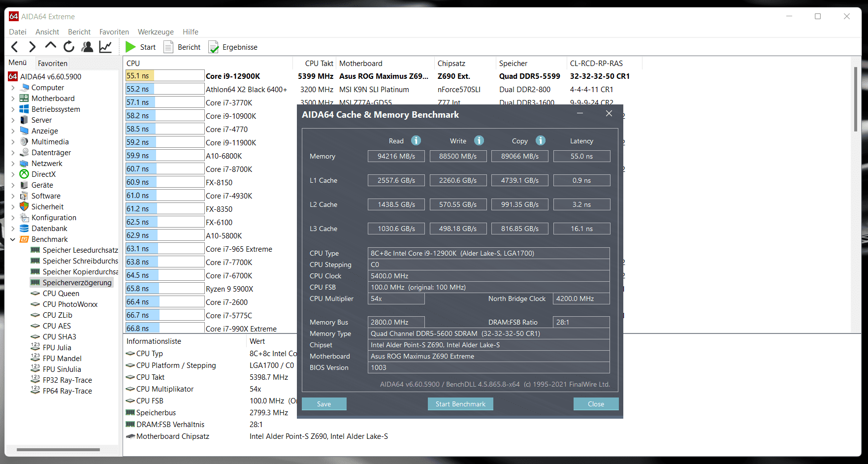This screenshot has width=868, height=464.
Task: Open the Werkzeuge menu
Action: pyautogui.click(x=156, y=32)
